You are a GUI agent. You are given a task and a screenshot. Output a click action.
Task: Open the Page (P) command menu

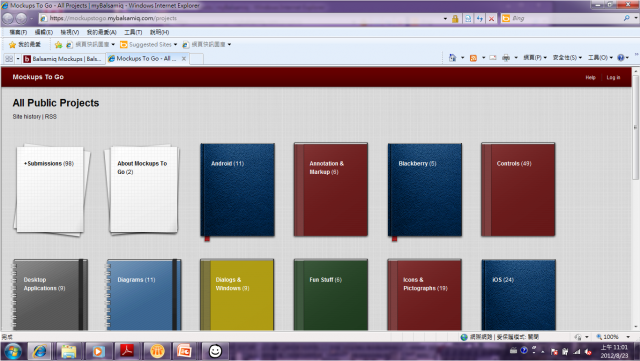tap(535, 58)
